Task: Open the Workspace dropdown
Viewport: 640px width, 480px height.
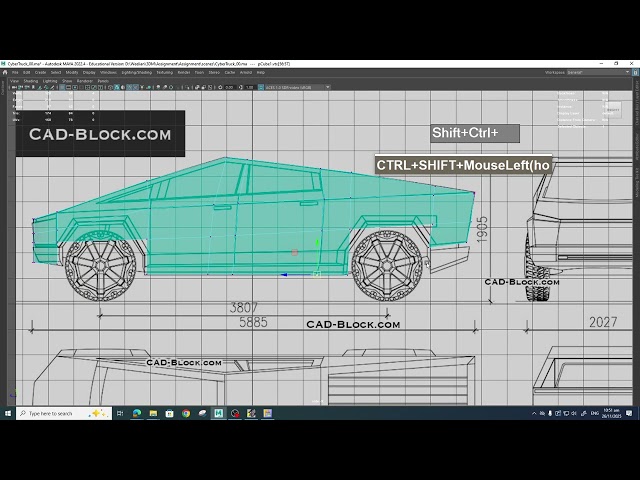Action: 598,72
